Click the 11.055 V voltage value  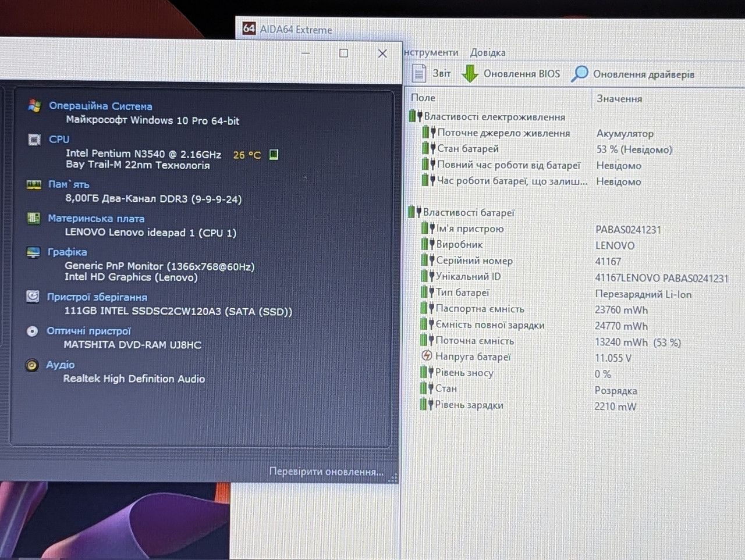(x=613, y=358)
